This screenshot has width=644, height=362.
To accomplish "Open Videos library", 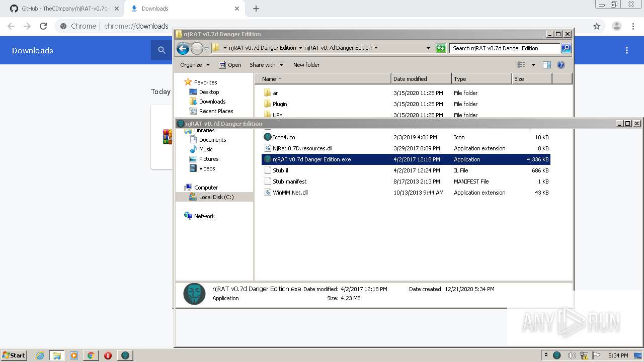I will (x=207, y=168).
